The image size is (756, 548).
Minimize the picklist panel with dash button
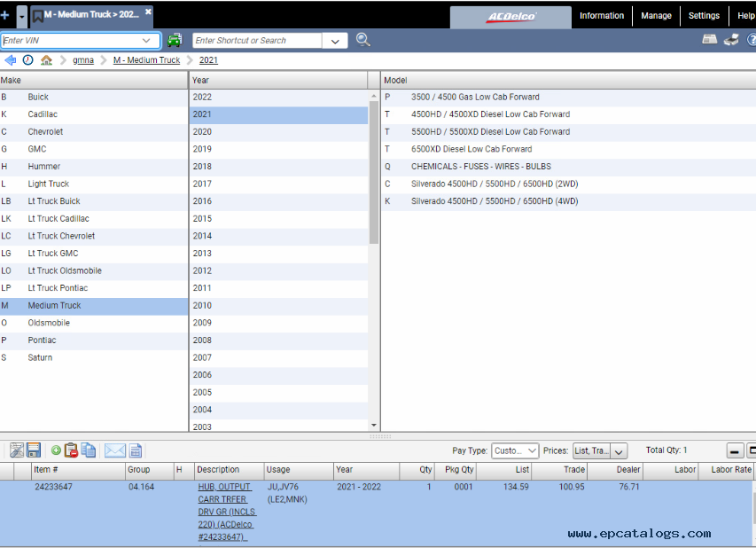pyautogui.click(x=735, y=451)
